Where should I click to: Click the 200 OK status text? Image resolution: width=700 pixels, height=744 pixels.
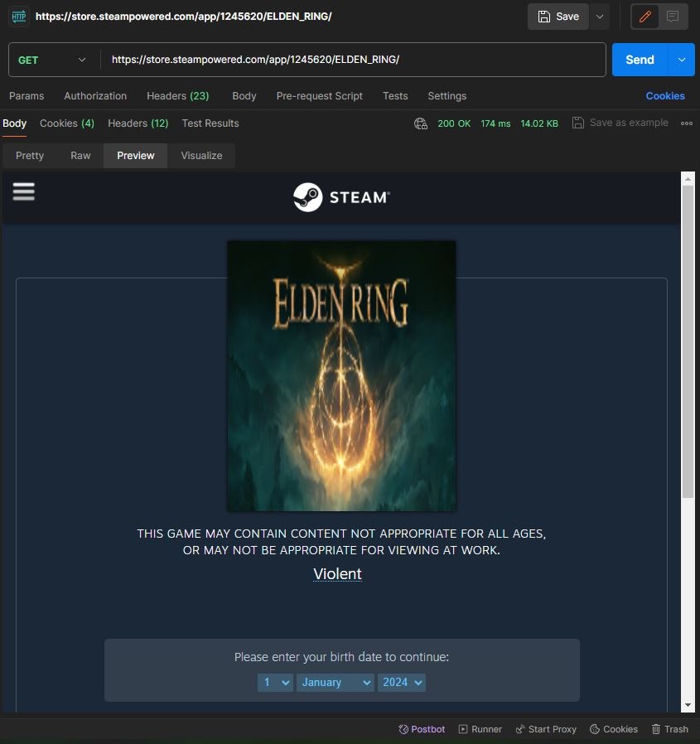(x=454, y=123)
